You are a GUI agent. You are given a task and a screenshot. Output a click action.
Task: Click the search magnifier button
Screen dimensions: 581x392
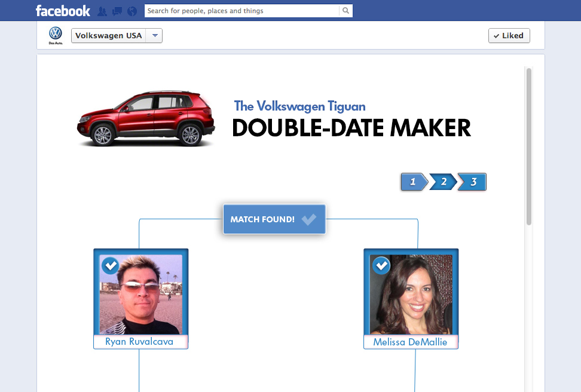(x=345, y=11)
